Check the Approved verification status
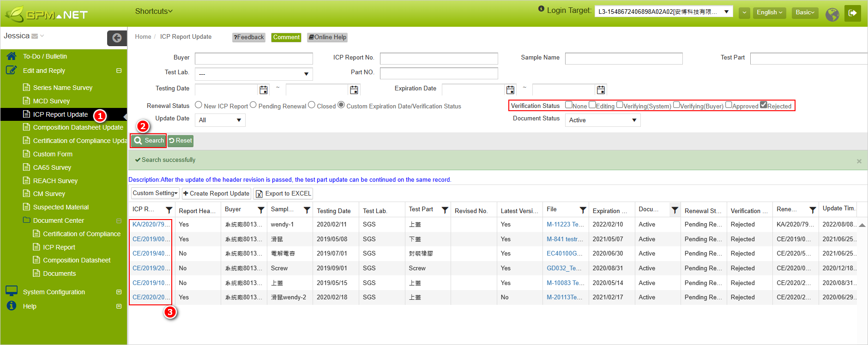The height and width of the screenshot is (345, 868). (729, 105)
